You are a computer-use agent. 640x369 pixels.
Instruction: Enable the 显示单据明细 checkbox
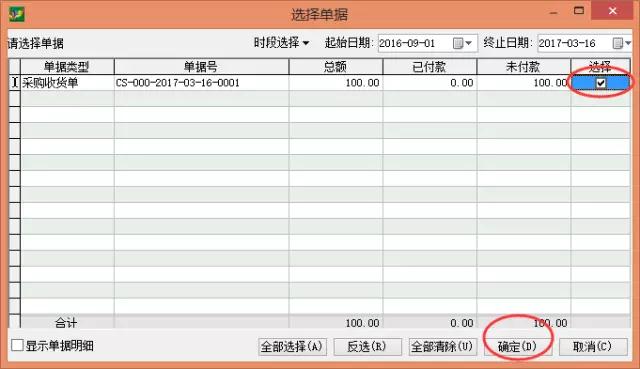pos(18,345)
